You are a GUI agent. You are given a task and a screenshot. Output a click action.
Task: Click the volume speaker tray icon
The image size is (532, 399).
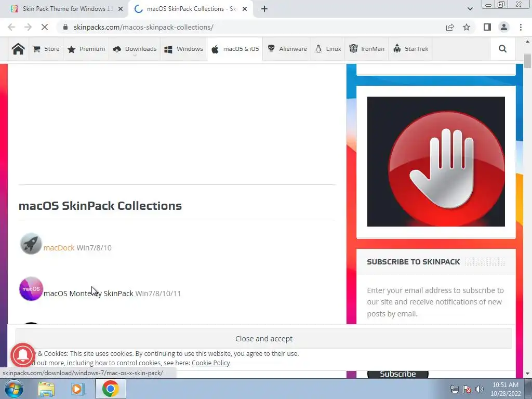[480, 389]
